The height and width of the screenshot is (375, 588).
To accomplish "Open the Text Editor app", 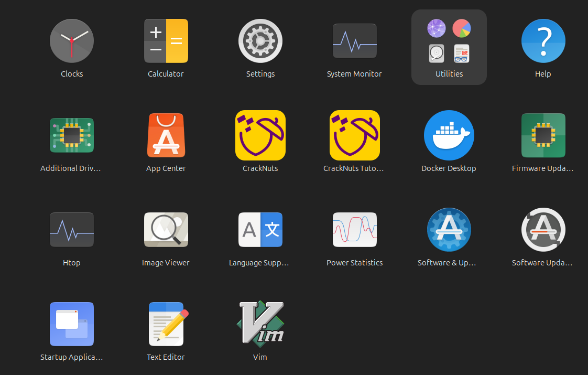I will 166,324.
